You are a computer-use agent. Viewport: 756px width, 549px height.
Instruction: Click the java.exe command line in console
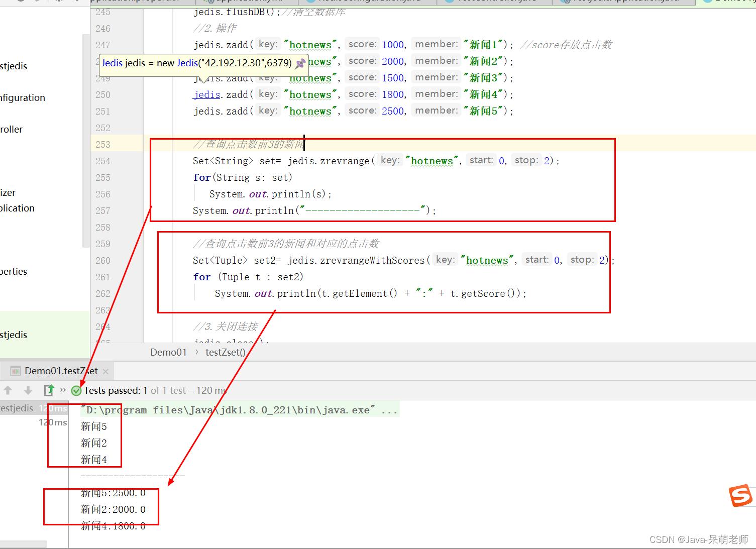point(239,410)
